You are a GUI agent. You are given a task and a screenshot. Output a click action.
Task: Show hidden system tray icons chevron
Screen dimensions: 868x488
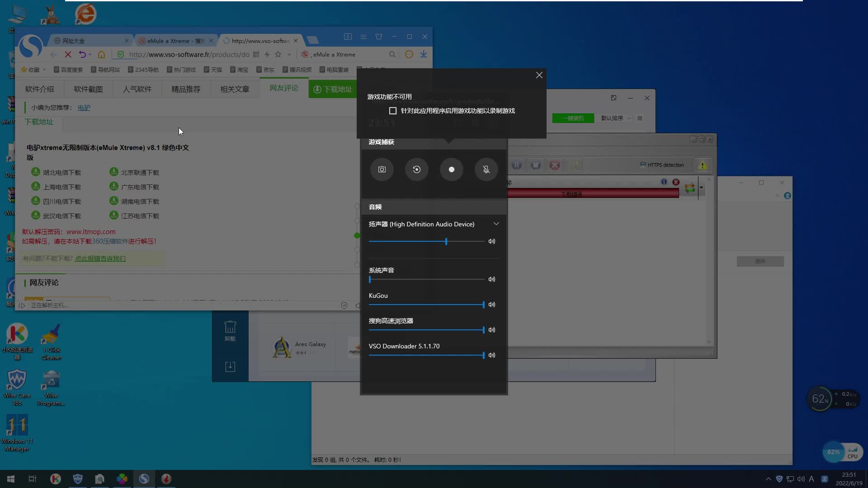(x=768, y=479)
